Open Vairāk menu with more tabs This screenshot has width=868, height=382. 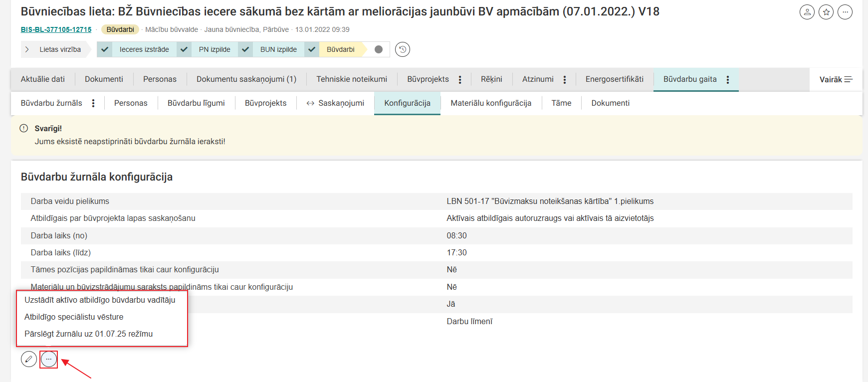click(836, 80)
